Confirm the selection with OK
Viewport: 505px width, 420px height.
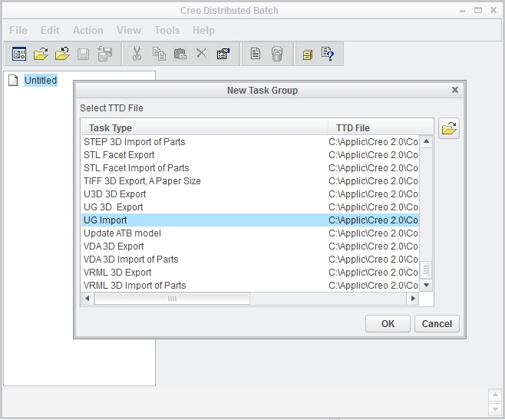(x=388, y=323)
